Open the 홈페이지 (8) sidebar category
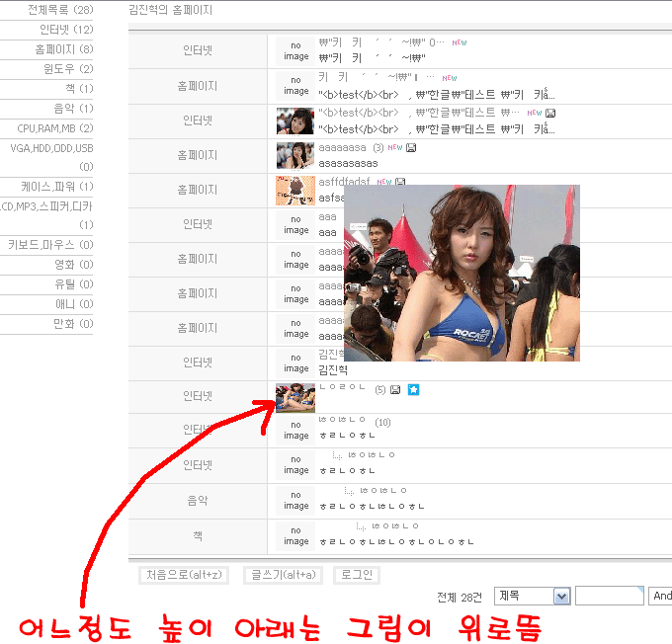The height and width of the screenshot is (644, 672). pos(64,49)
